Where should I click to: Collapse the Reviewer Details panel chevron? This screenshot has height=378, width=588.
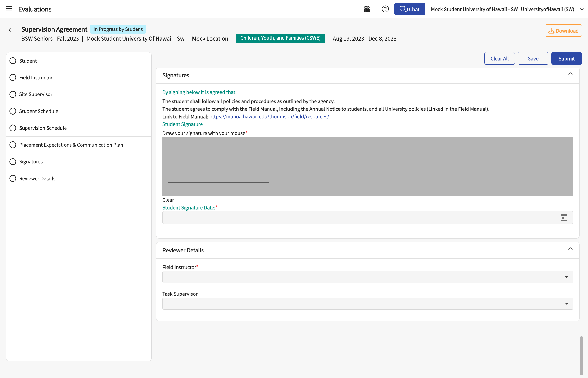(x=570, y=249)
